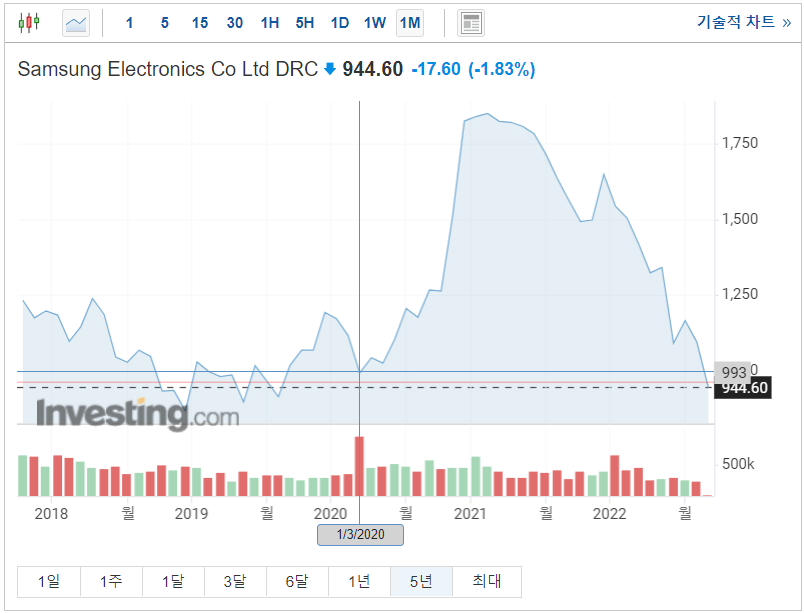Click the 500k volume axis label
804x613 pixels.
[738, 464]
